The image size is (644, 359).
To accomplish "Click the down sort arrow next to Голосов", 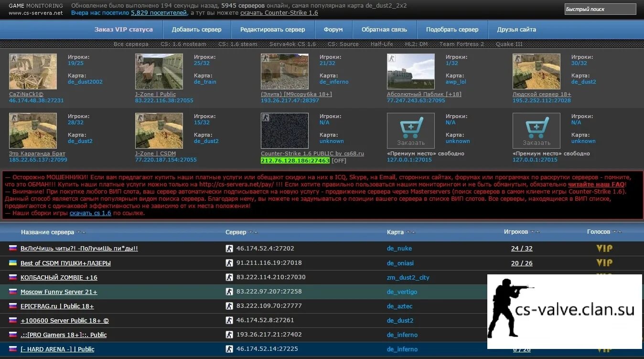I will (x=614, y=232).
